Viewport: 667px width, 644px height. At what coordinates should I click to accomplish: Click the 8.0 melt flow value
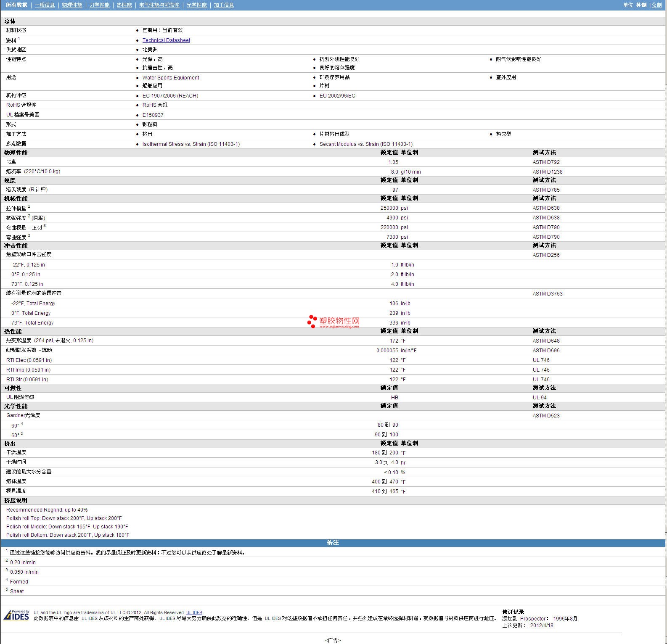[394, 172]
